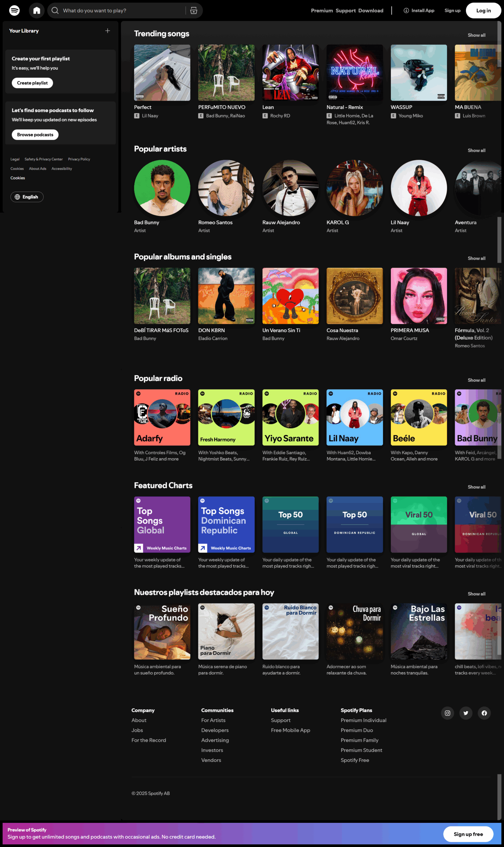
Task: Click the Browse podcasts button
Action: [35, 135]
